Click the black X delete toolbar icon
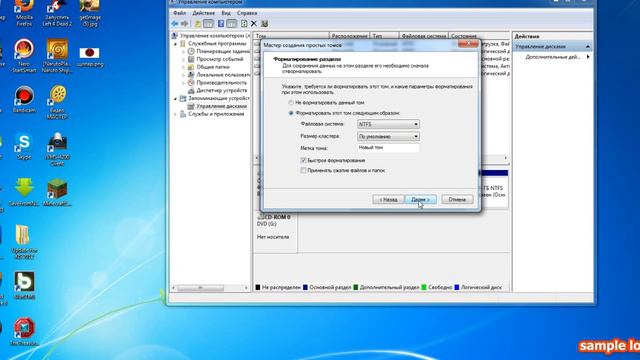The image size is (640, 360). (254, 24)
